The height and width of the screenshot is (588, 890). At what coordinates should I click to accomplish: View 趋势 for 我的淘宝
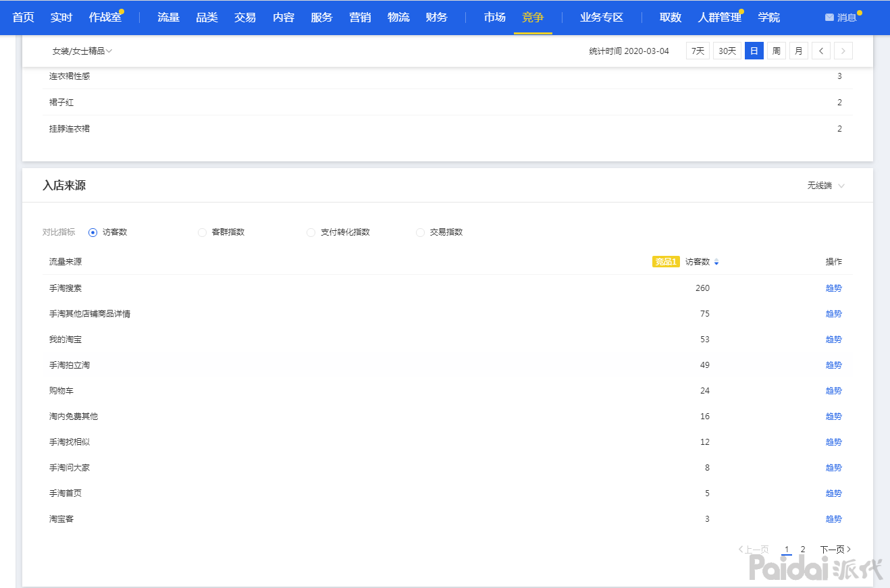click(x=834, y=340)
